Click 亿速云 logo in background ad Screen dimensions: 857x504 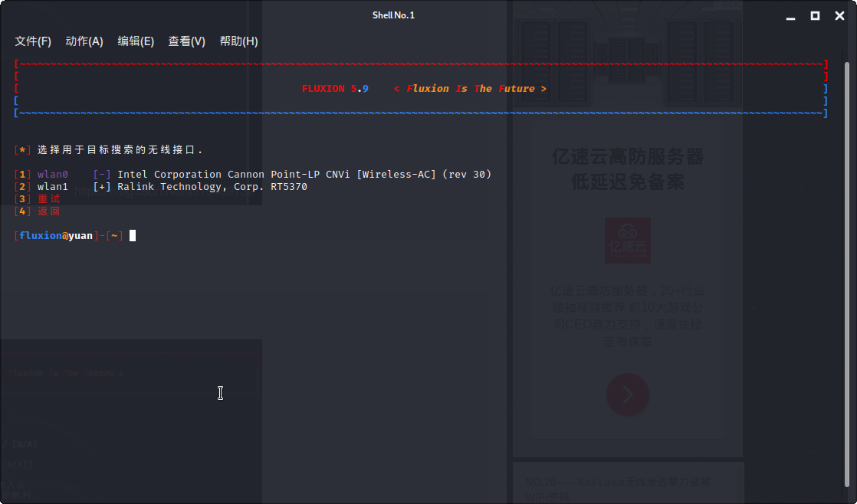coord(628,241)
